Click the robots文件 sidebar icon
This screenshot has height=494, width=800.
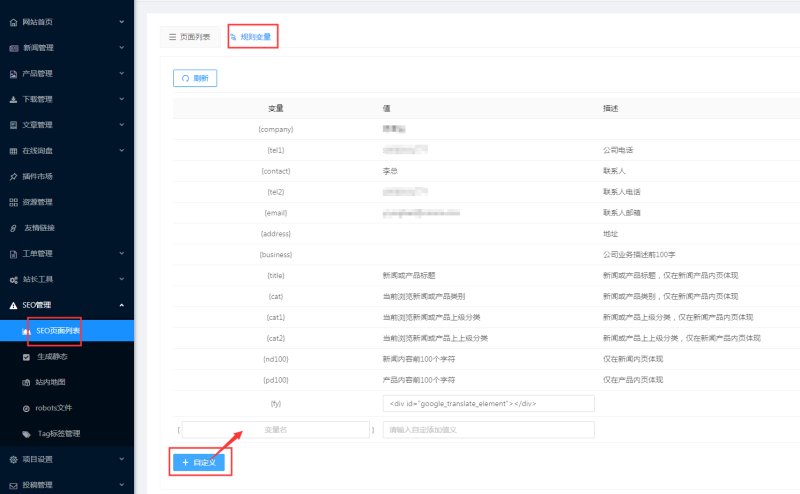[27, 408]
